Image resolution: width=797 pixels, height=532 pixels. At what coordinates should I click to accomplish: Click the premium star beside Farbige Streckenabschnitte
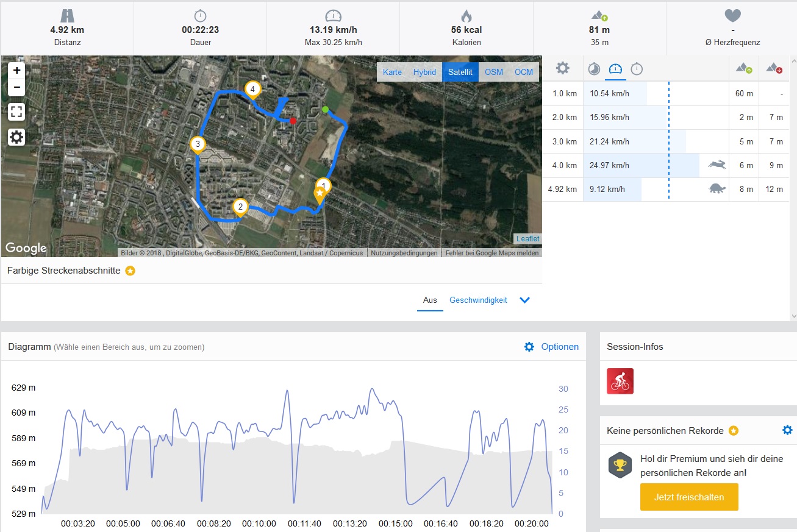130,271
